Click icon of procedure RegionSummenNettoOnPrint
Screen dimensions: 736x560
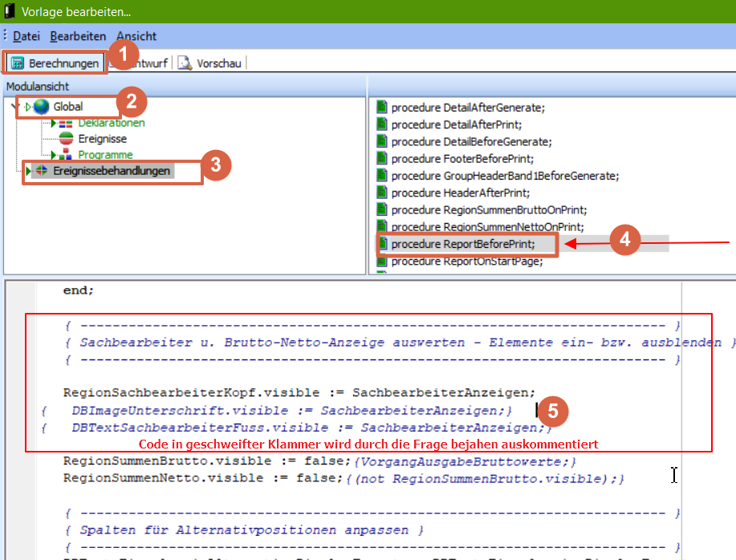pyautogui.click(x=381, y=226)
